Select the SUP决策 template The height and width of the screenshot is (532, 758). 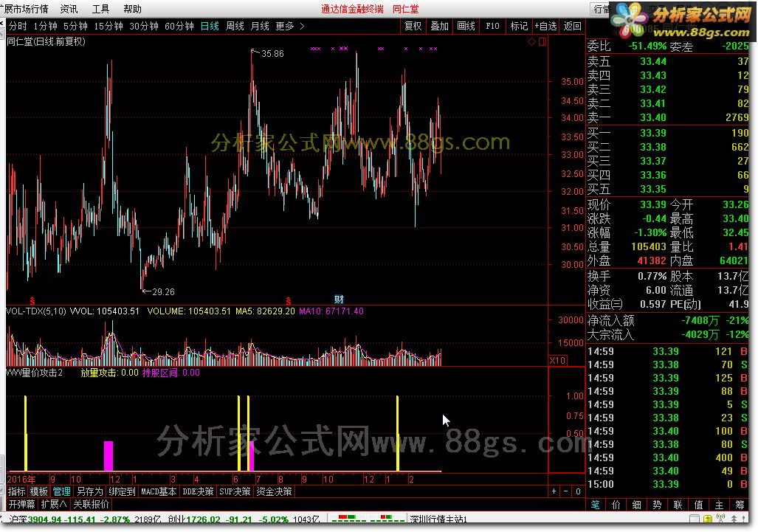pos(235,491)
